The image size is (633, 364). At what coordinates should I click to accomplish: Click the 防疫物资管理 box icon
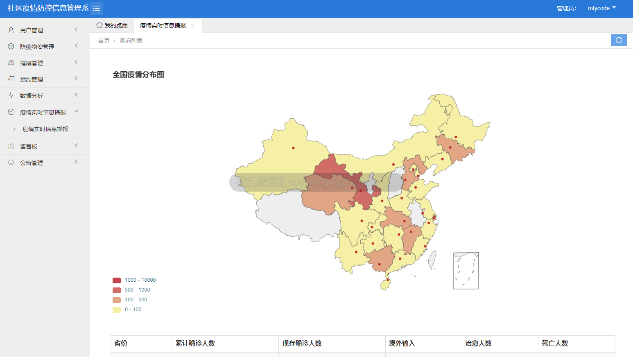[x=11, y=46]
